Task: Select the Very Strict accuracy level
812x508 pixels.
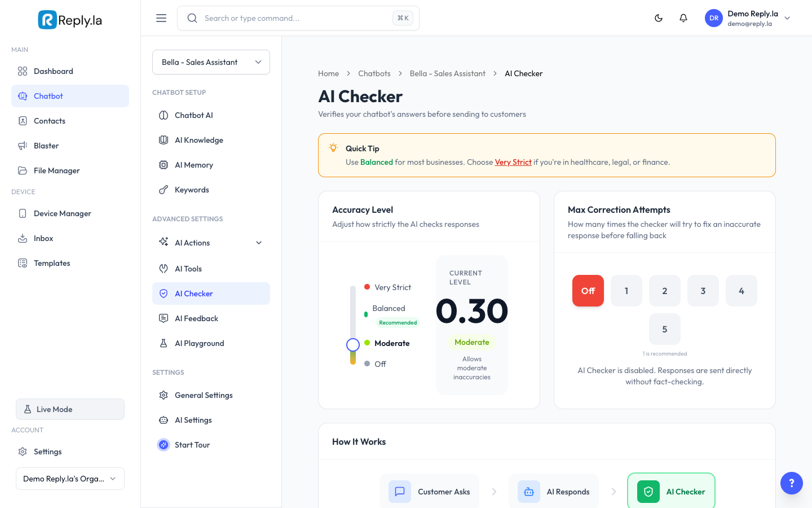Action: (388, 287)
